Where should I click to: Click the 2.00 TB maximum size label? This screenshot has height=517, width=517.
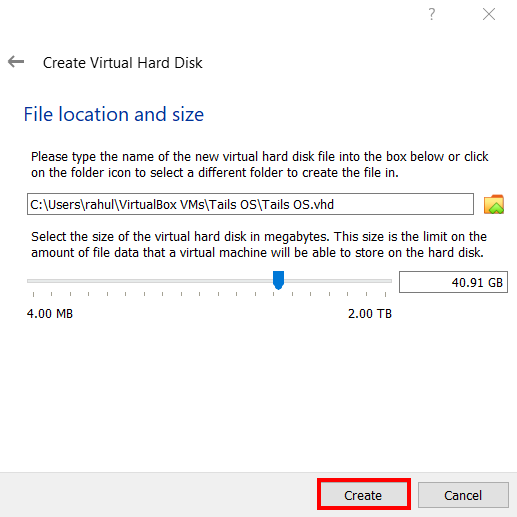[x=370, y=314]
